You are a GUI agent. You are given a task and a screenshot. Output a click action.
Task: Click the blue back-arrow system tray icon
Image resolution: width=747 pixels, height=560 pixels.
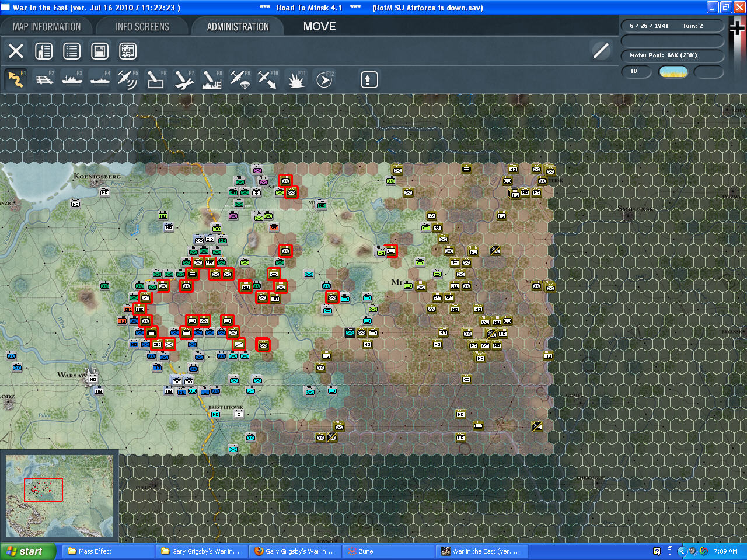pos(682,551)
